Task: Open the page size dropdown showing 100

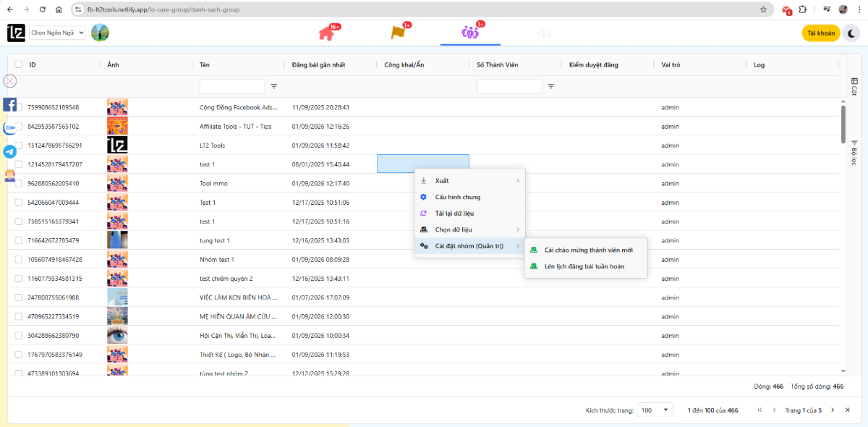Action: point(655,410)
